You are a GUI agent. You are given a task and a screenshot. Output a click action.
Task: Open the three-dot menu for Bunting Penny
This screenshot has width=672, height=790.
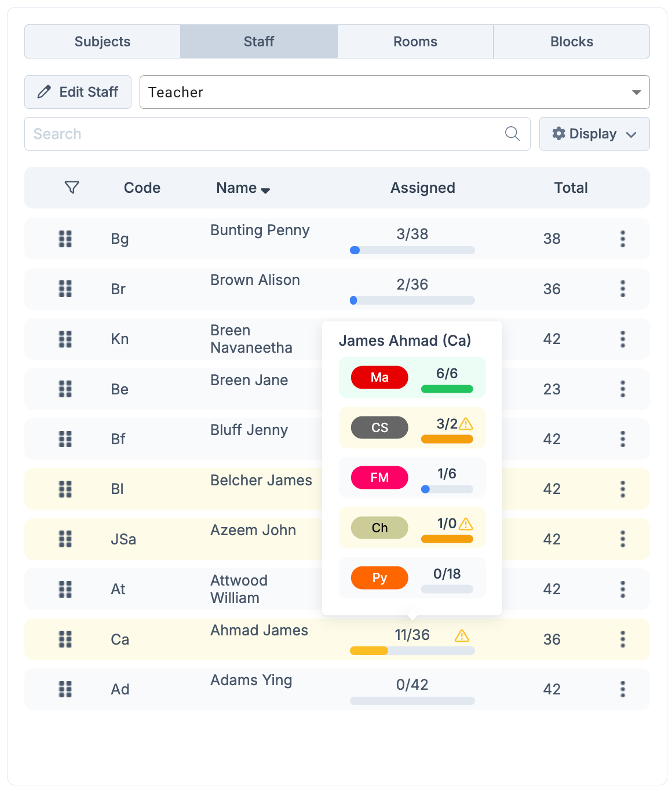click(x=623, y=239)
